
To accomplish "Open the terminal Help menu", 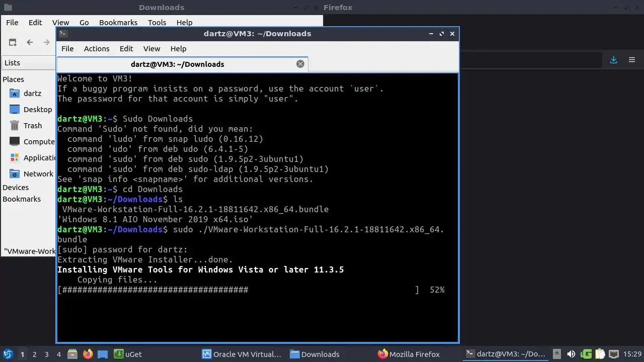I will tap(179, 49).
